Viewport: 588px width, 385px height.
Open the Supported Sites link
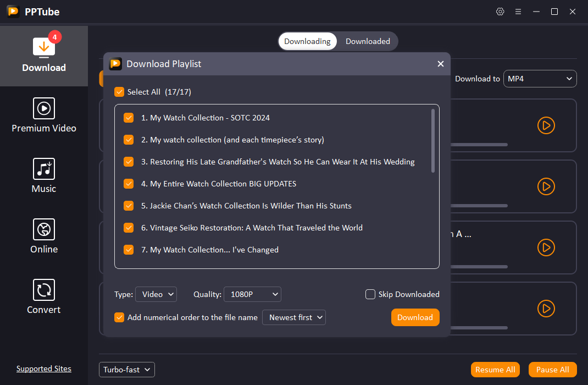[43, 368]
